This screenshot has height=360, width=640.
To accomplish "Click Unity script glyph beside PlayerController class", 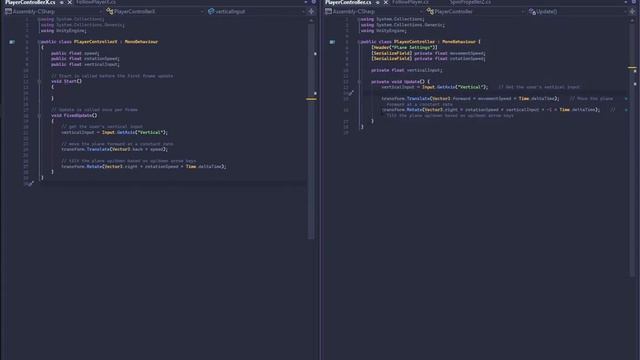I will tap(332, 42).
